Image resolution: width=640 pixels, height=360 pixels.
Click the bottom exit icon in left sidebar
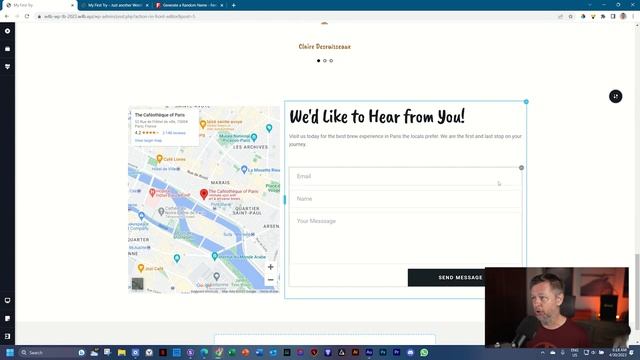pos(7,336)
